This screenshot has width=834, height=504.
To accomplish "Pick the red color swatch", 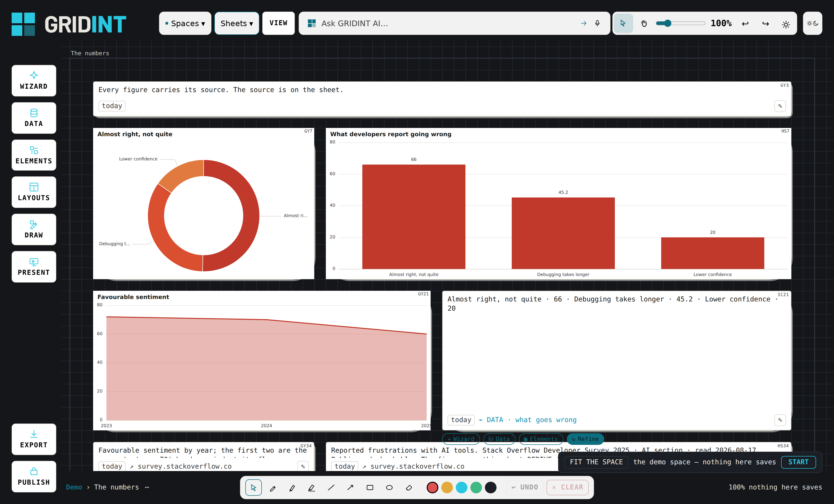I will click(x=432, y=488).
